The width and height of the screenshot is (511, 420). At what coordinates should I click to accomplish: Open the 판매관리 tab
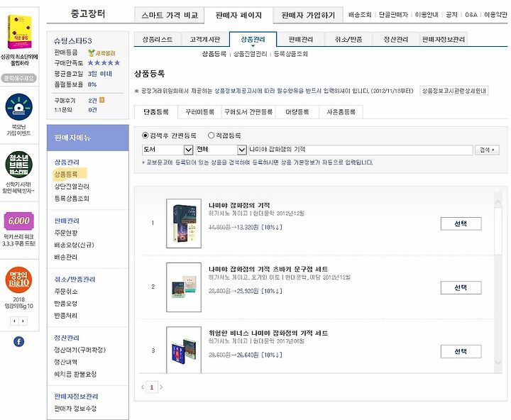[300, 40]
